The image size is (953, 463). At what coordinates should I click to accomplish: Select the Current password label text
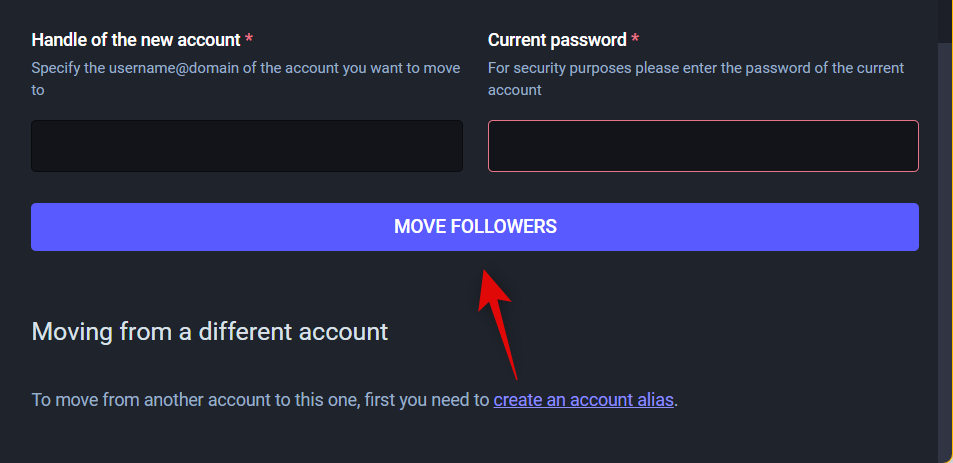pos(557,40)
